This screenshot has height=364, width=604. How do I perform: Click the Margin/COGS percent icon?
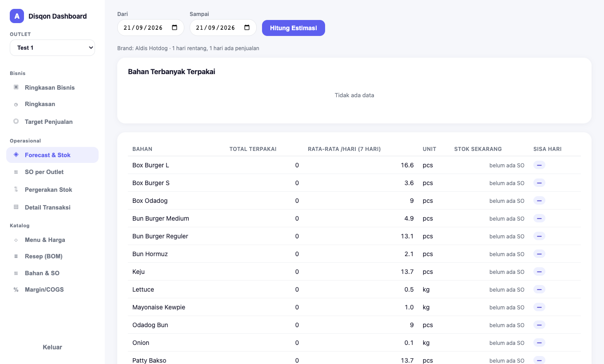16,289
